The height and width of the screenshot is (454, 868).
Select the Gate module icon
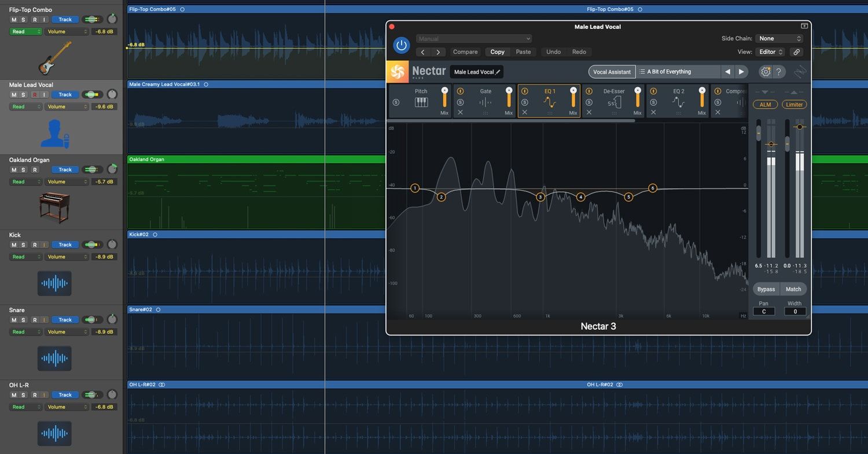486,102
